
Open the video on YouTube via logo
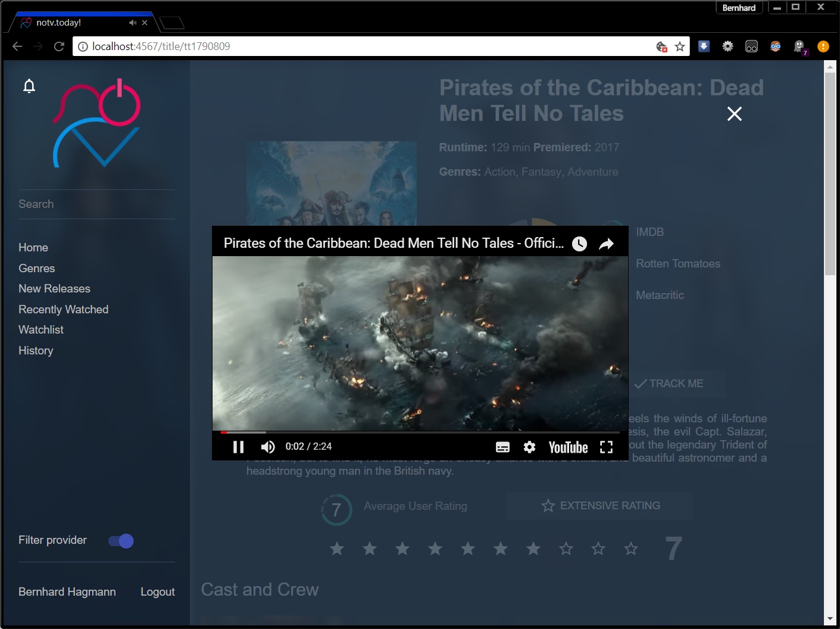coord(568,447)
